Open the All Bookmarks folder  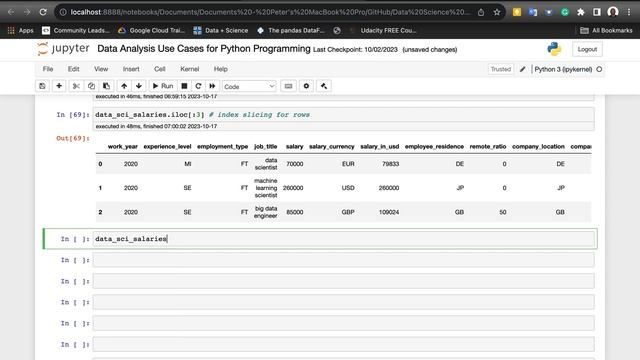607,30
